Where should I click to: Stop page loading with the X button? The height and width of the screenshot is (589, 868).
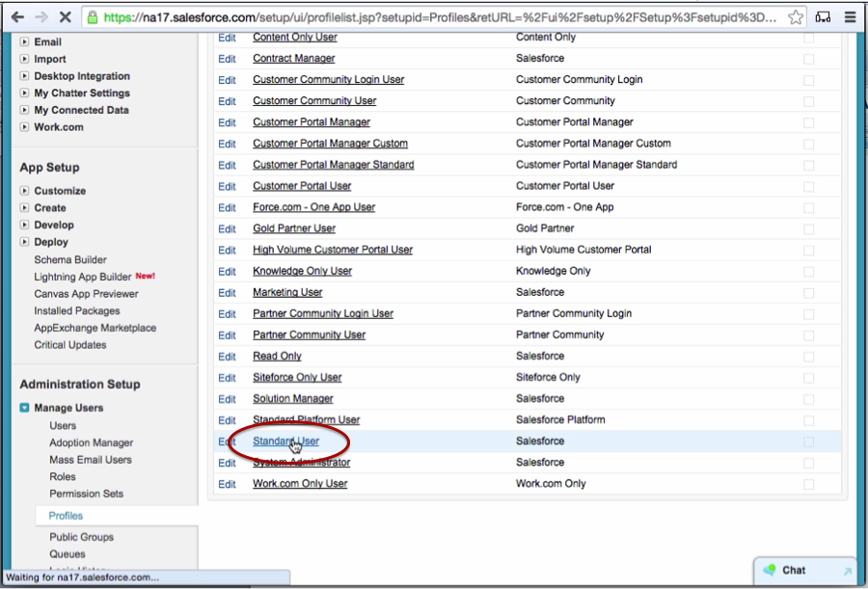(66, 17)
